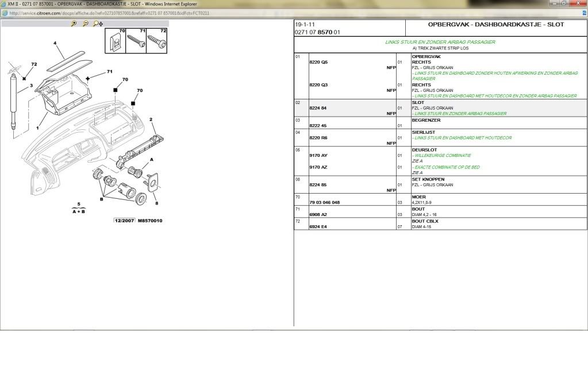588x374 pixels.
Task: Select callout 71 beside the glovebox
Action: pyautogui.click(x=110, y=71)
